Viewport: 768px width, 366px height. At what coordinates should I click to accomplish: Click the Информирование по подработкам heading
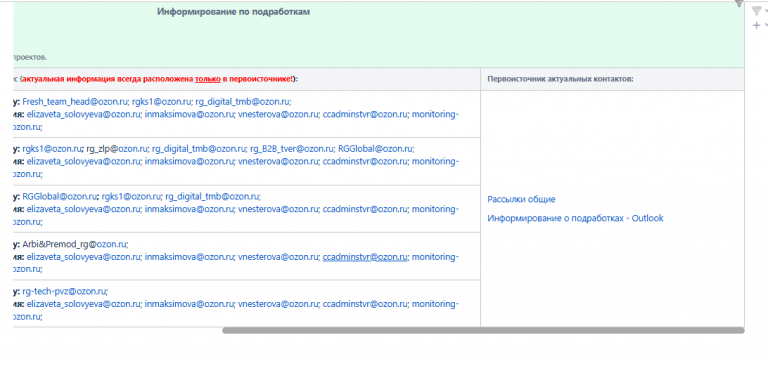click(x=234, y=12)
